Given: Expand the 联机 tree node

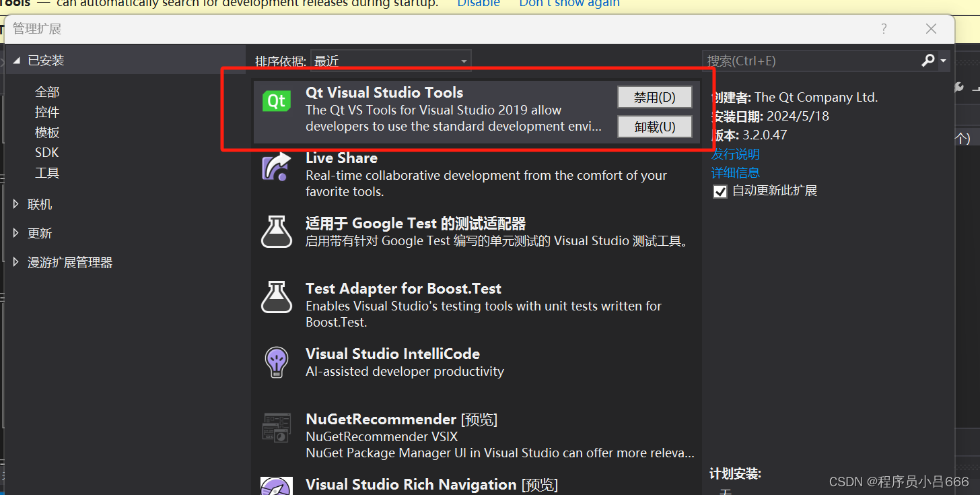Looking at the screenshot, I should (16, 204).
